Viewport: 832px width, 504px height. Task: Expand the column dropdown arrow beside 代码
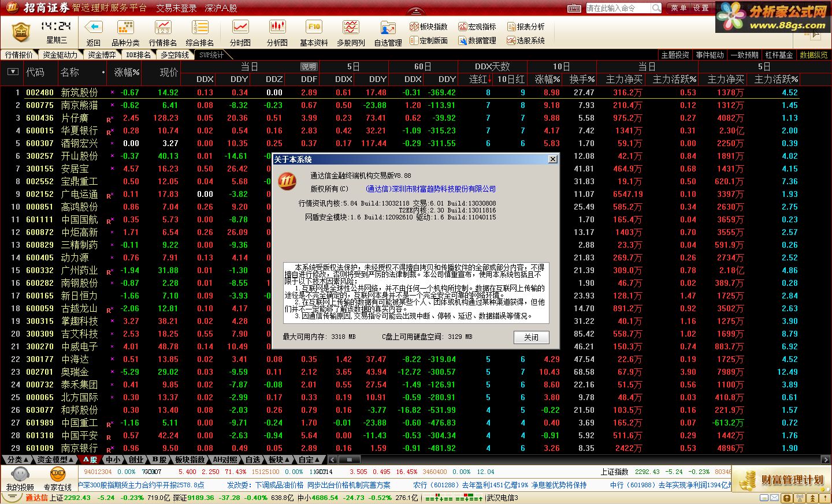point(13,72)
